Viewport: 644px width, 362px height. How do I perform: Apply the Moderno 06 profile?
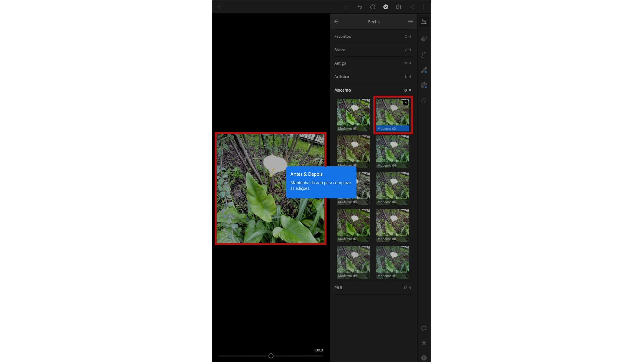click(393, 188)
